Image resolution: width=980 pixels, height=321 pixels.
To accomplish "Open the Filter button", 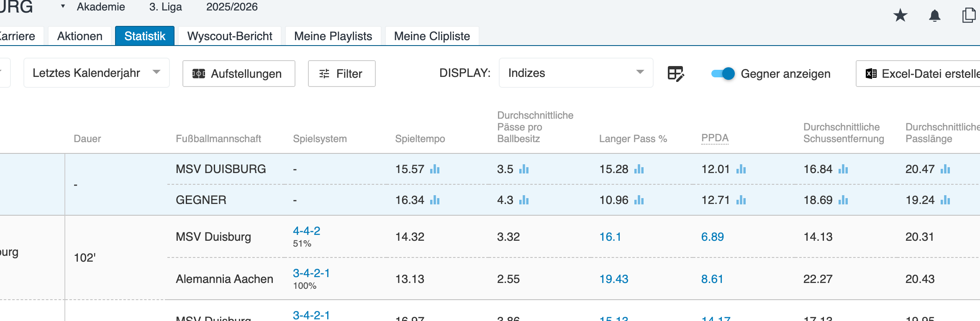I will pyautogui.click(x=341, y=74).
